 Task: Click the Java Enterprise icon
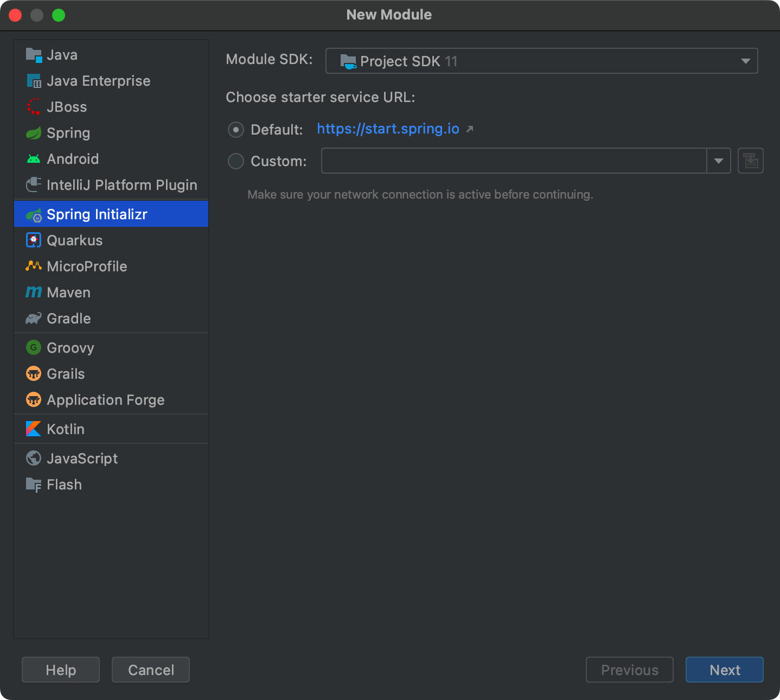click(34, 81)
